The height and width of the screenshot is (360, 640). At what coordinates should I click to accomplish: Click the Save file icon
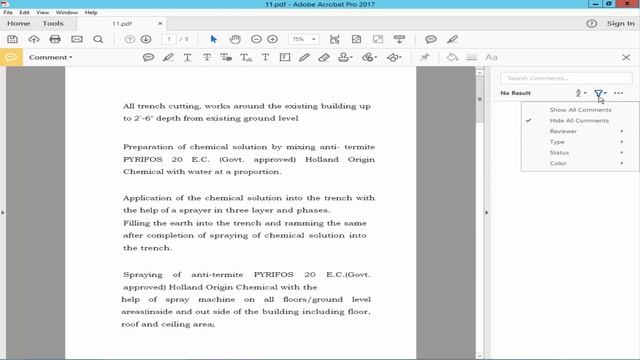click(x=13, y=39)
